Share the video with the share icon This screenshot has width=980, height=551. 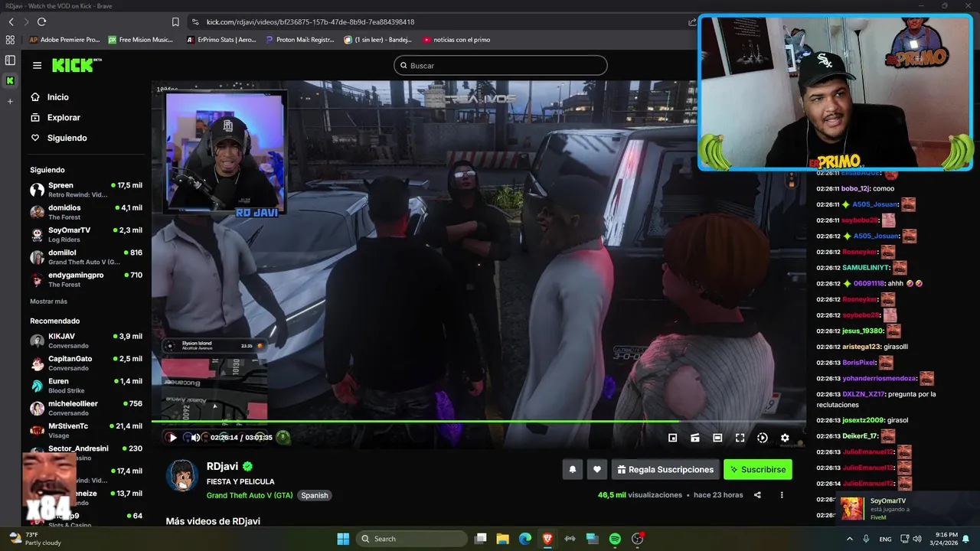click(757, 495)
